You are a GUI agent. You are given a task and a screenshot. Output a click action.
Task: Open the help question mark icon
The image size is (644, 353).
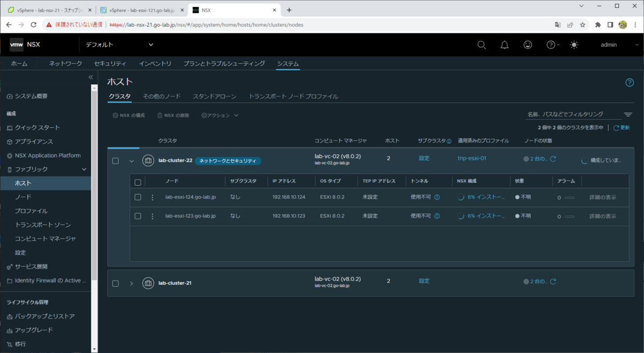(550, 45)
